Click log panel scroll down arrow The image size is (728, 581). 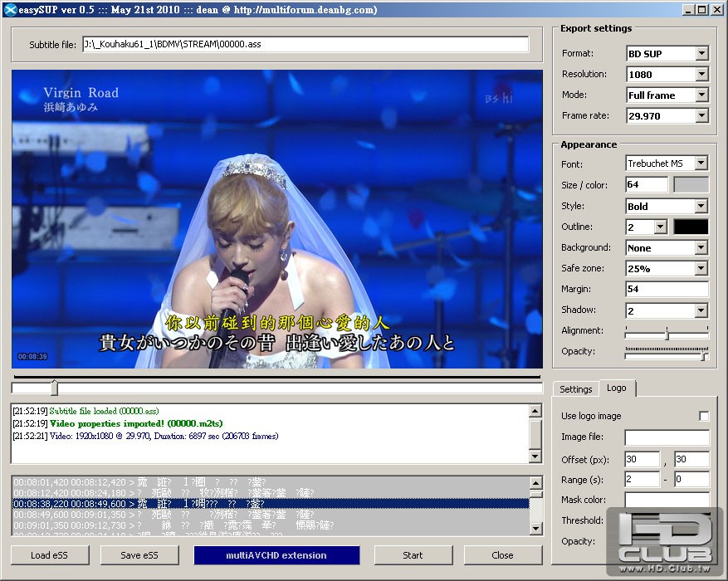pyautogui.click(x=535, y=456)
